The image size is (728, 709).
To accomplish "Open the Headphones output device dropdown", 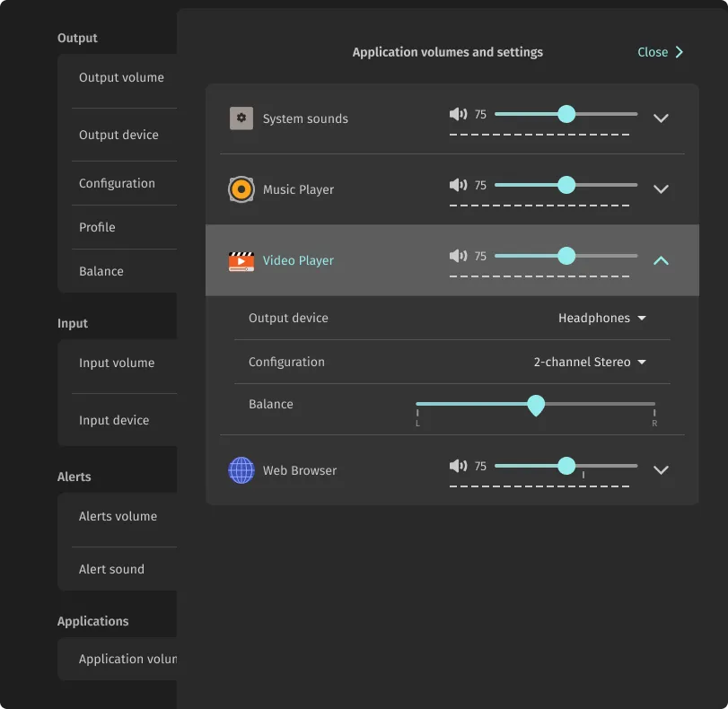I will 602,318.
